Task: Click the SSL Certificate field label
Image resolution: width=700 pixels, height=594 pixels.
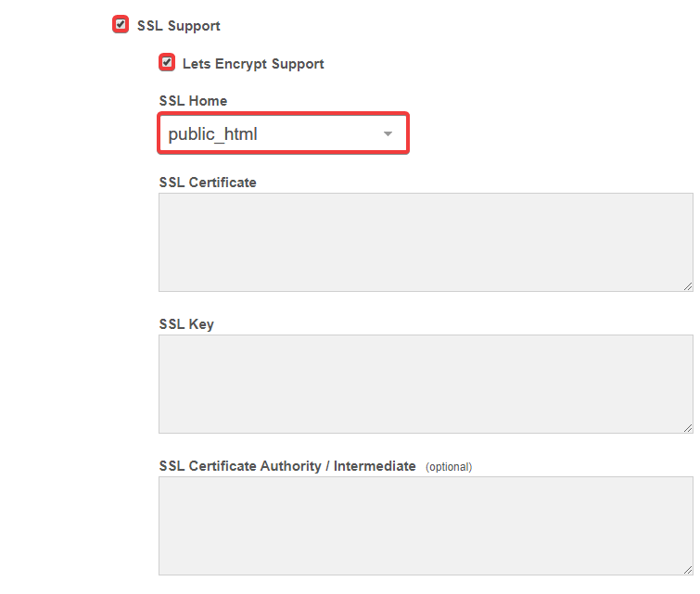Action: pyautogui.click(x=208, y=183)
